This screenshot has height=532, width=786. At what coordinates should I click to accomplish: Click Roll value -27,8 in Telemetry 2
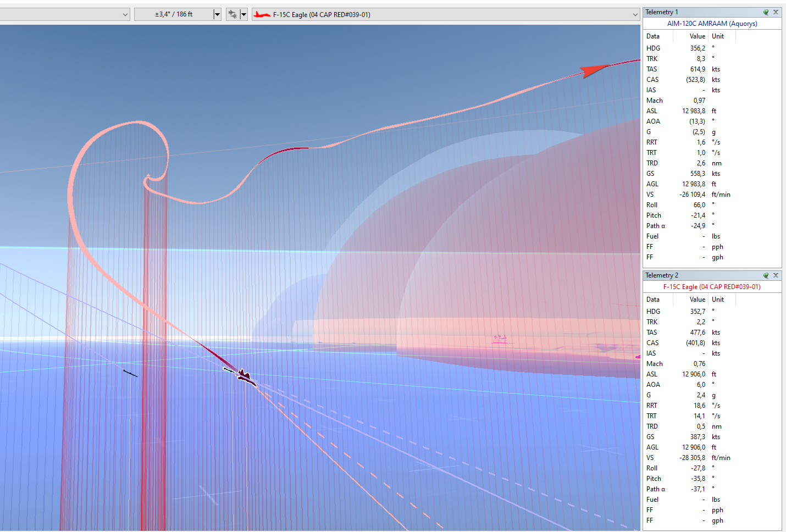pos(698,468)
